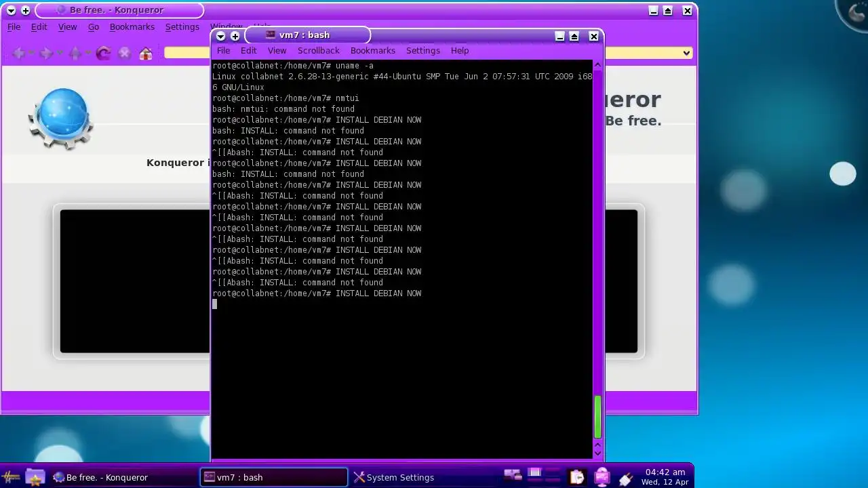This screenshot has height=488, width=868.
Task: Open the forward history dropdown arrow
Action: [60, 53]
